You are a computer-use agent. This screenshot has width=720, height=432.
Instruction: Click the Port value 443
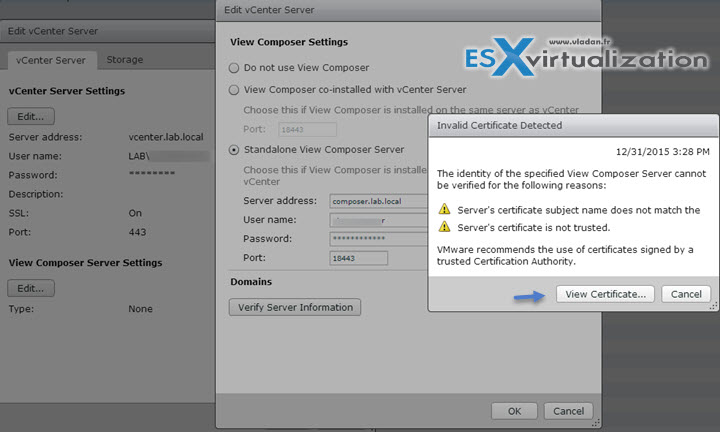point(137,232)
